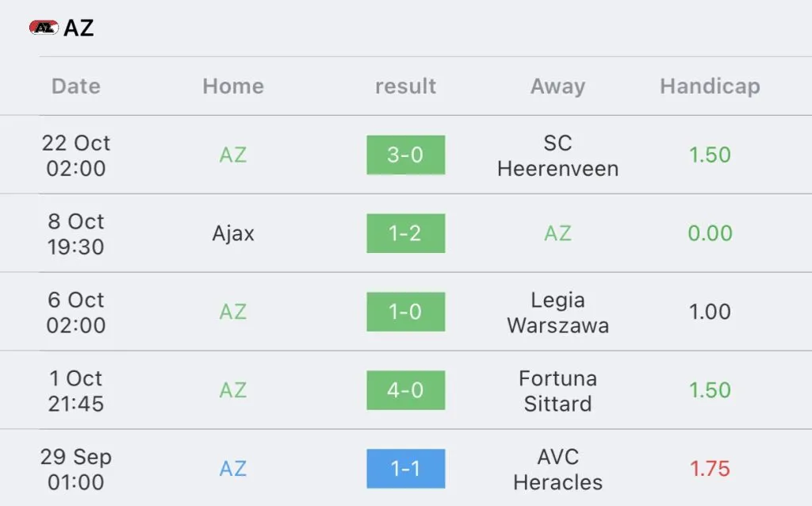Open the blue 1-1 draw badge
Screen dimensions: 812x506
(405, 469)
